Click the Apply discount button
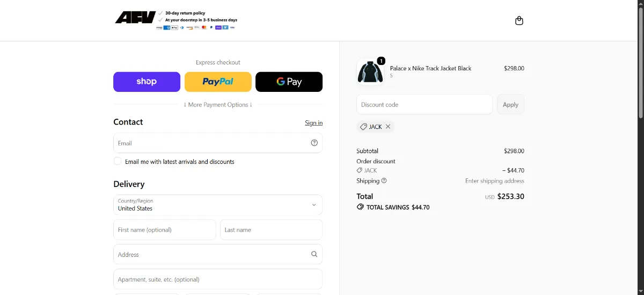The height and width of the screenshot is (295, 644). [x=510, y=104]
